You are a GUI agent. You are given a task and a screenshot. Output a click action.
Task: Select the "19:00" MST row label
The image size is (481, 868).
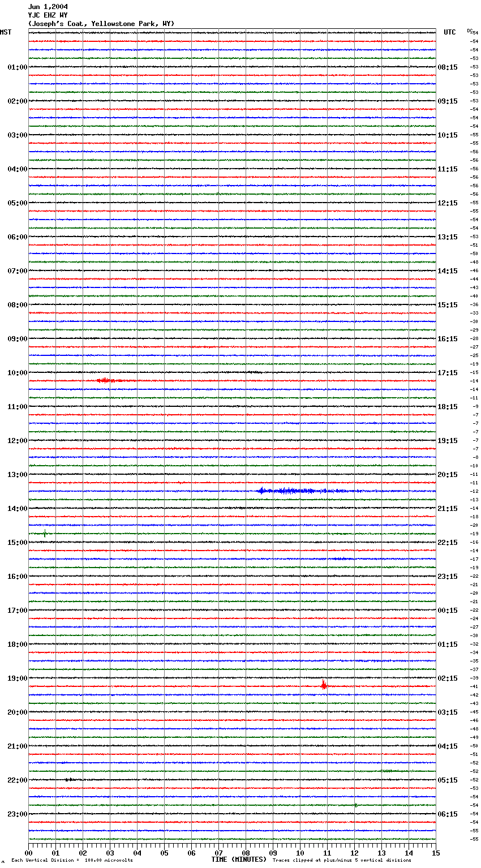click(18, 678)
